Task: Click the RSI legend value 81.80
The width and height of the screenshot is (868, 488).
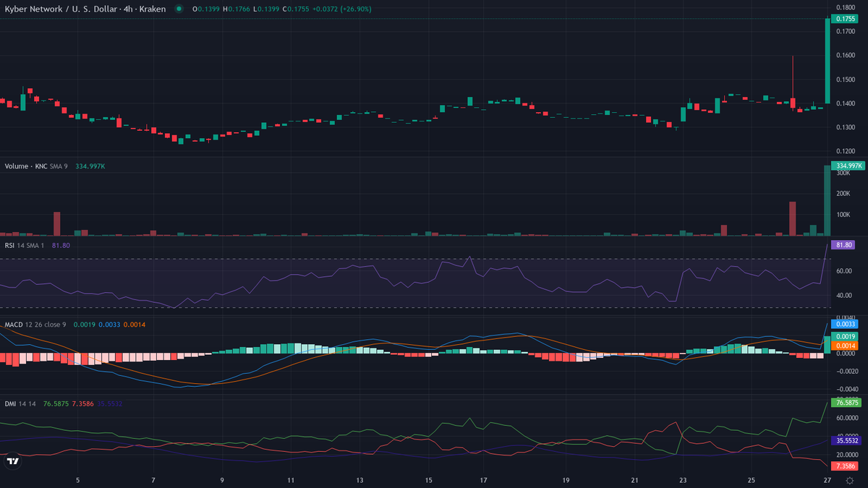Action: [x=61, y=245]
